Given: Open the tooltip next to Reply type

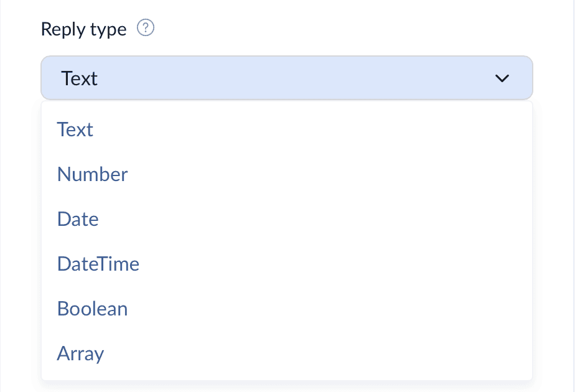Looking at the screenshot, I should click(x=146, y=28).
